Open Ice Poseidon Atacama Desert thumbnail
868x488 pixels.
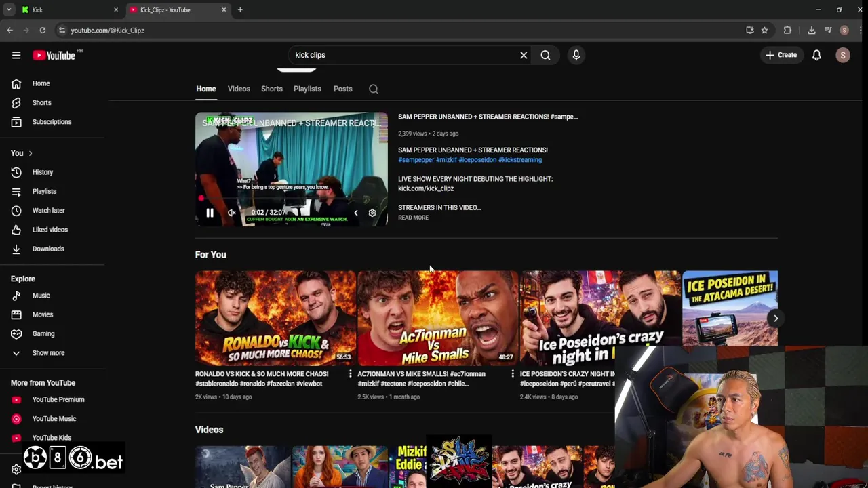tap(730, 308)
